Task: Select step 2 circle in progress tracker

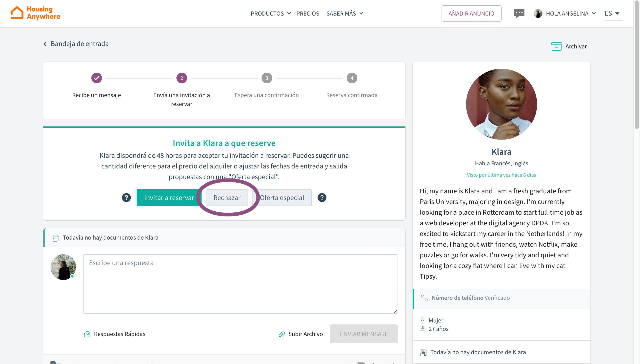Action: (x=182, y=78)
